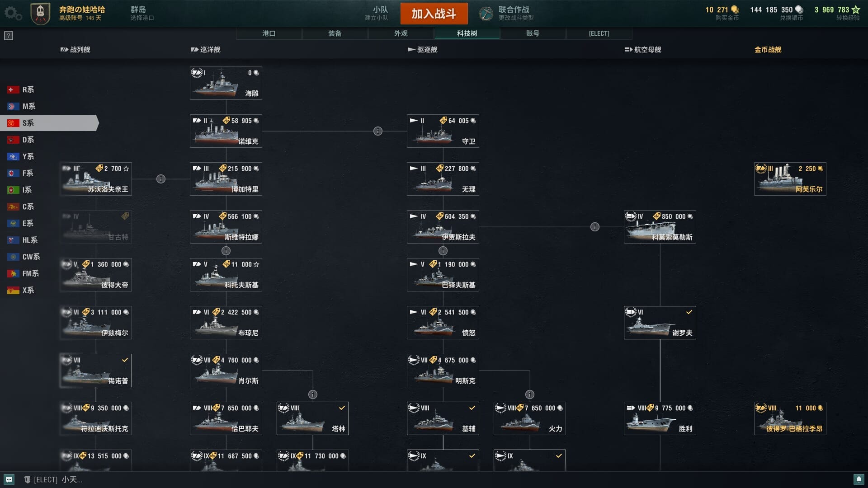Click the info icon left of 科莫索莫勒斯 carrier

[x=595, y=227]
